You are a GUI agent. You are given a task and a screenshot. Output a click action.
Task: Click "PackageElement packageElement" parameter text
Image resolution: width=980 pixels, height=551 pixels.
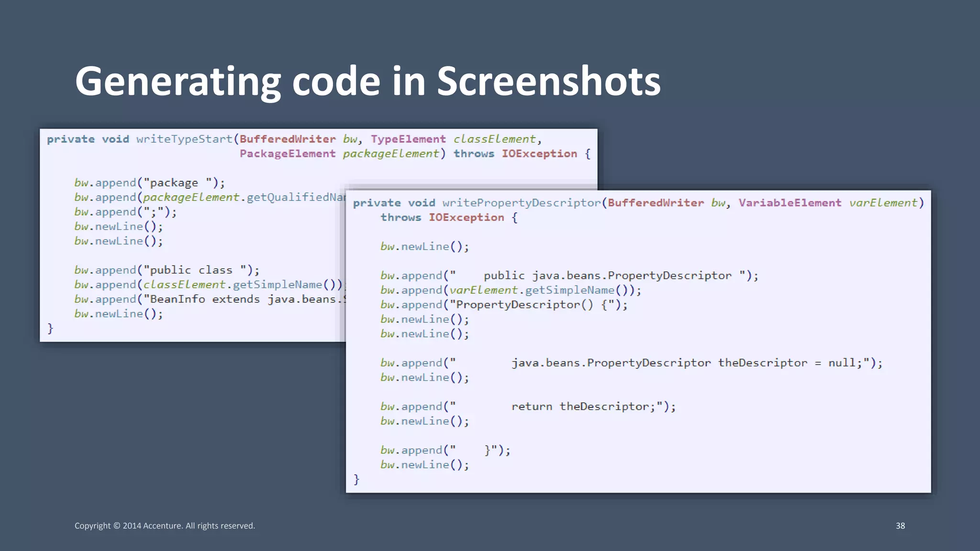click(x=339, y=154)
